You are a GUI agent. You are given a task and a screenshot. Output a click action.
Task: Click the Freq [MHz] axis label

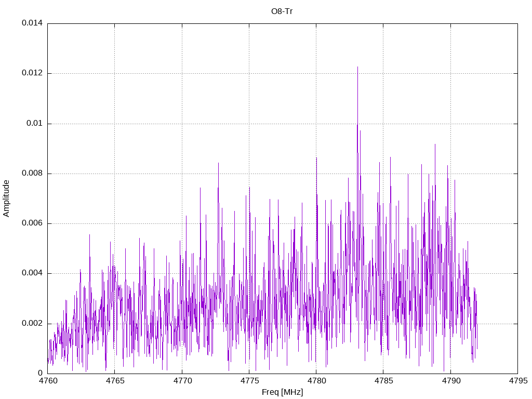pos(282,392)
